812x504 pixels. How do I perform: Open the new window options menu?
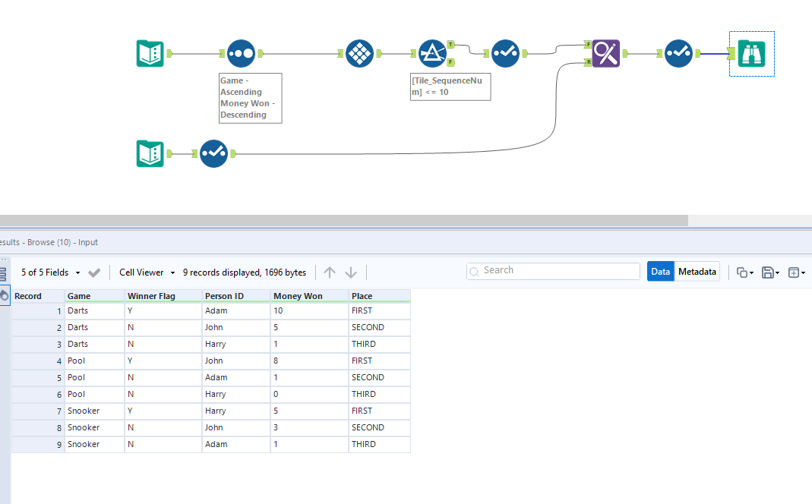tap(796, 271)
